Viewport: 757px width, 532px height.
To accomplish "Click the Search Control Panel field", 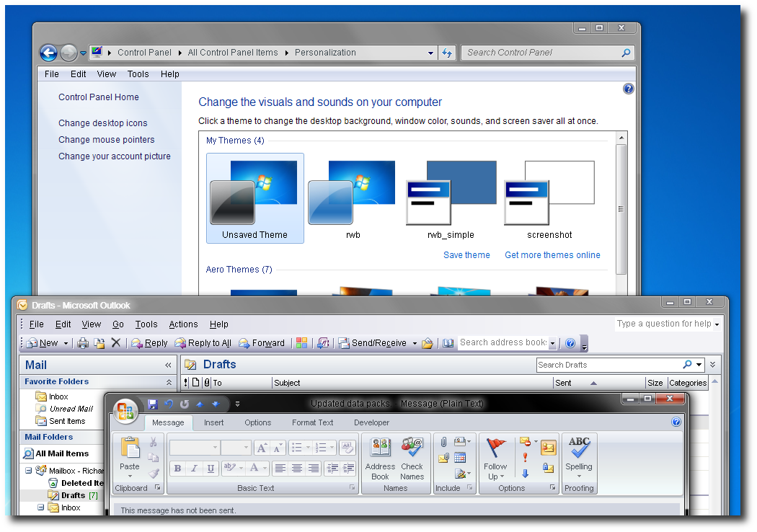I will tap(548, 53).
